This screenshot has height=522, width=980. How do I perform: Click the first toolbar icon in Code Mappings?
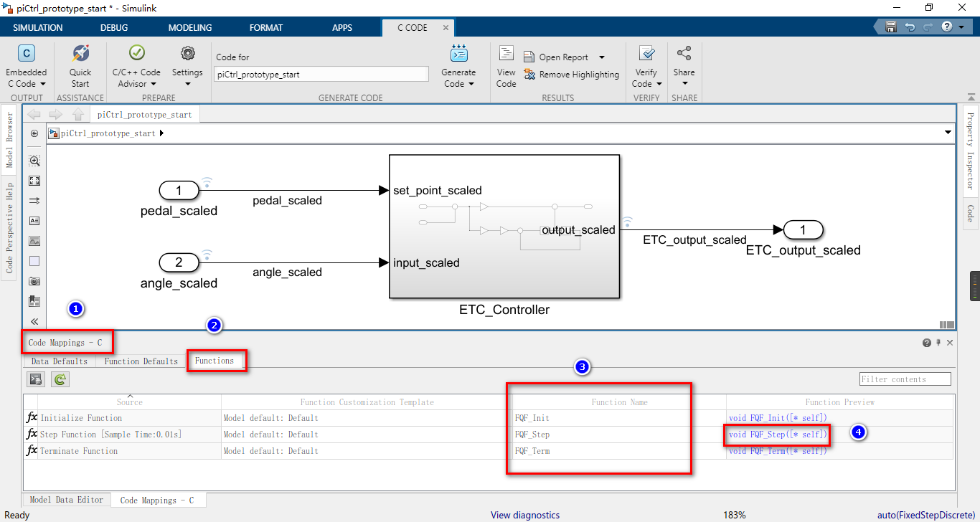click(x=34, y=379)
